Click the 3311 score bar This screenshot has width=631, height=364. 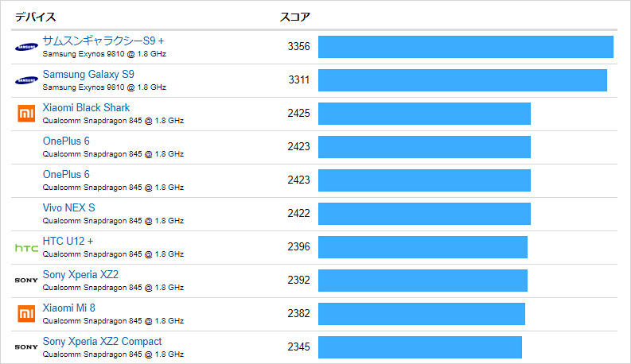462,80
